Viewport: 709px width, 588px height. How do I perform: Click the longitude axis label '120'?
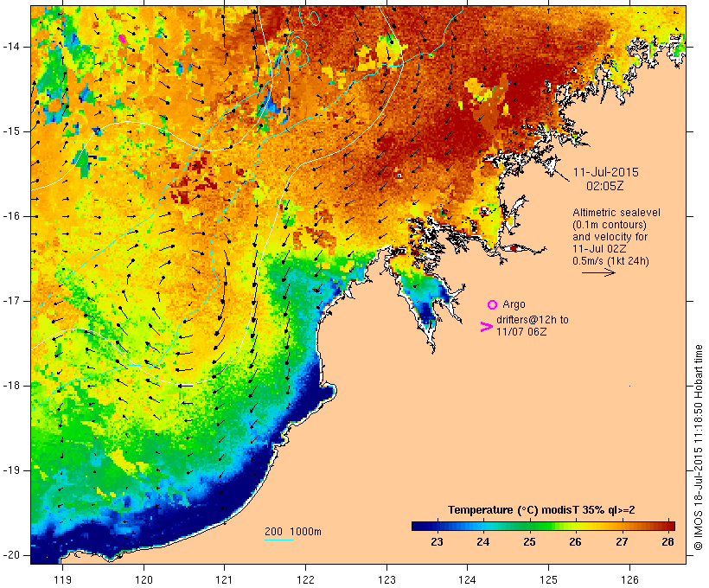[x=144, y=579]
